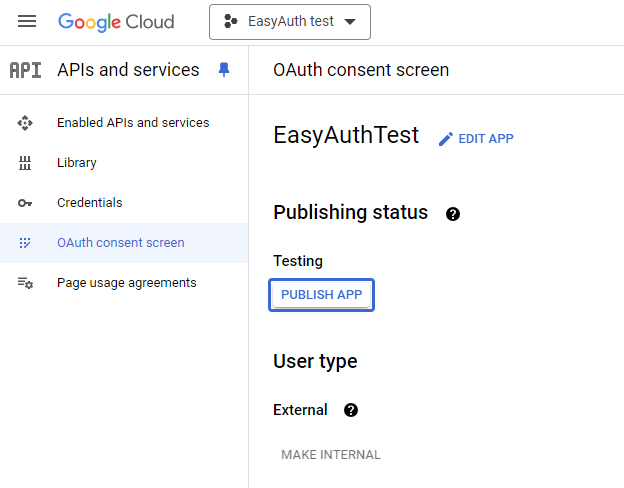Open Page usage agreements
The image size is (624, 488).
tap(127, 283)
